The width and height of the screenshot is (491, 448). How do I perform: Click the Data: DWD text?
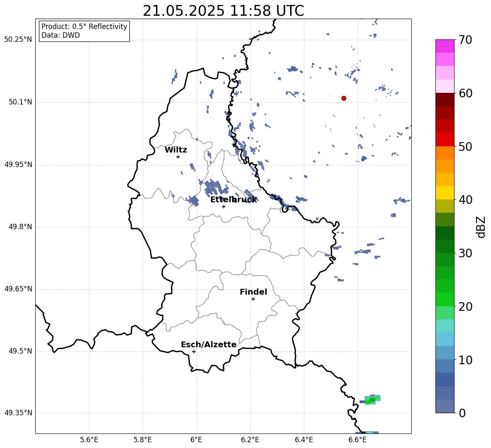tap(61, 35)
